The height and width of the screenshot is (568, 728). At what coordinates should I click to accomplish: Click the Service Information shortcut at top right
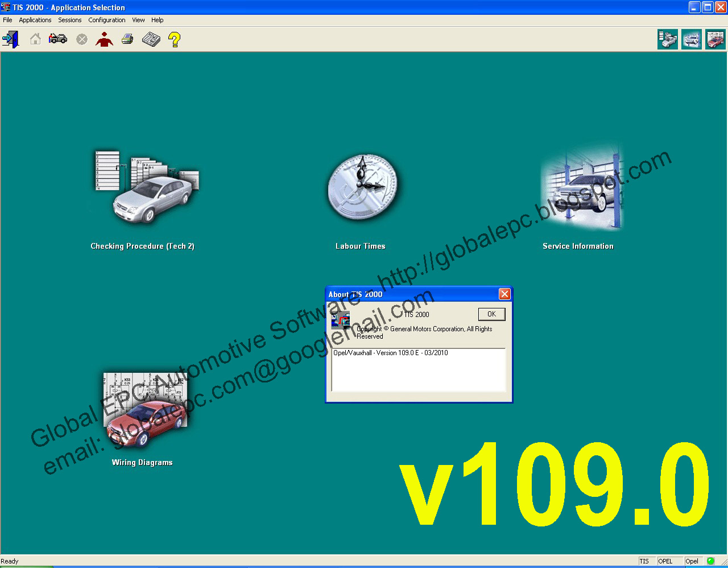click(x=692, y=39)
